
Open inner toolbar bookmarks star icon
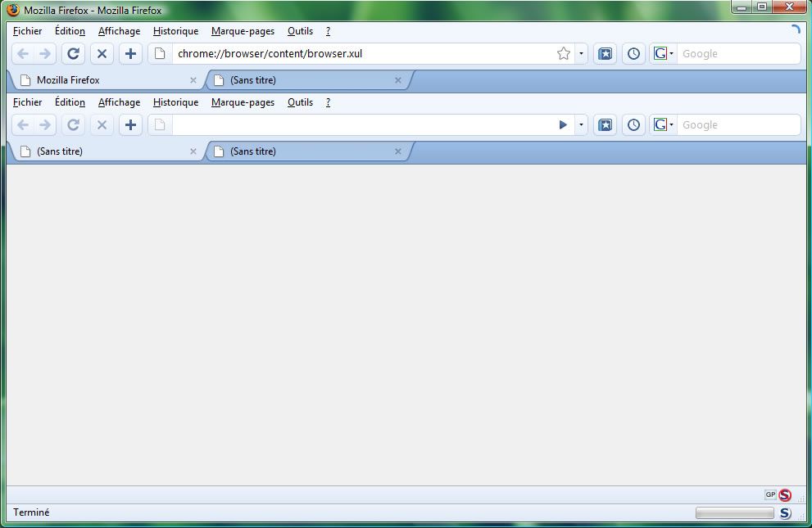tap(605, 125)
